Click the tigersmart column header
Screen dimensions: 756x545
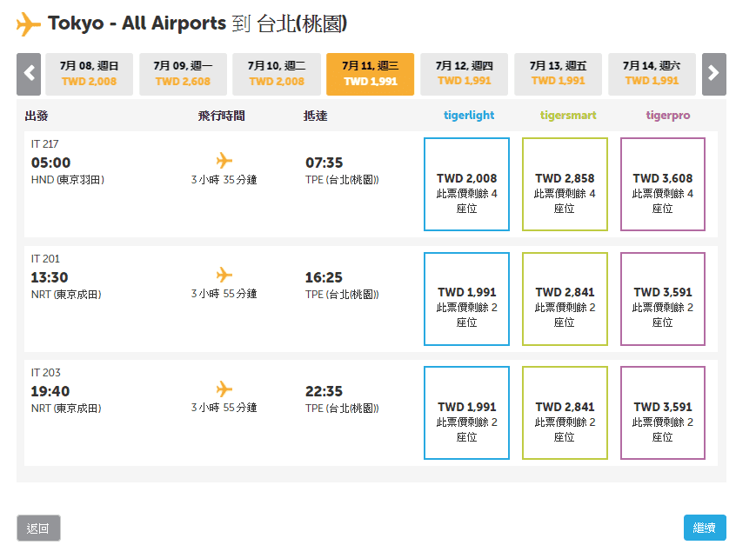click(x=568, y=115)
